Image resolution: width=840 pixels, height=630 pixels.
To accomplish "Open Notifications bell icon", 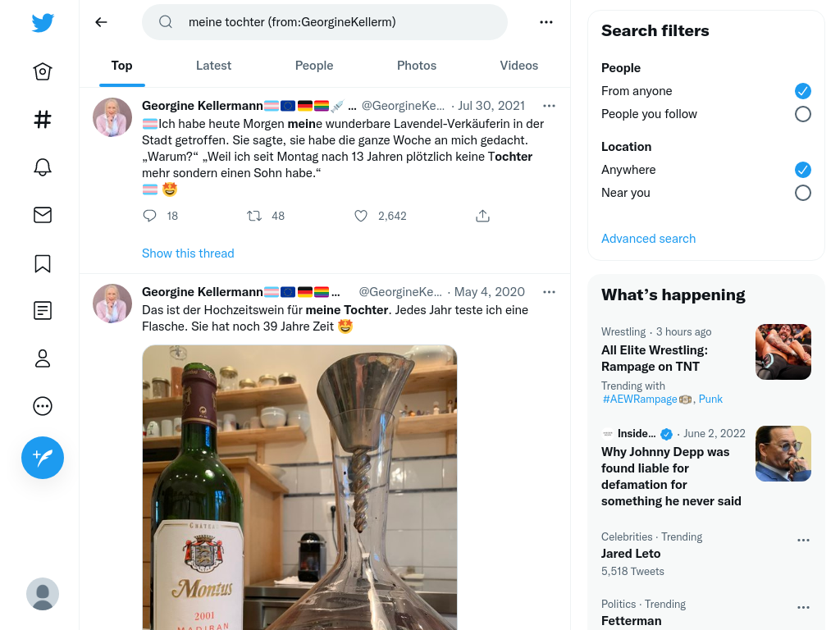I will click(43, 167).
